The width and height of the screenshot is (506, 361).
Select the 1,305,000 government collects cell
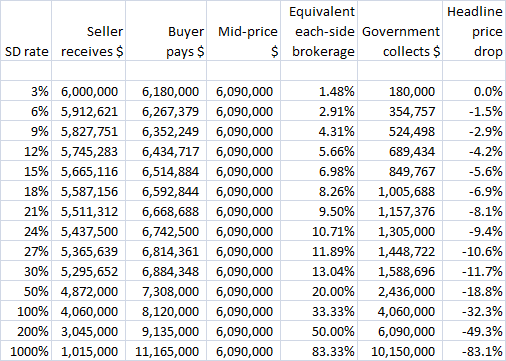[400, 231]
